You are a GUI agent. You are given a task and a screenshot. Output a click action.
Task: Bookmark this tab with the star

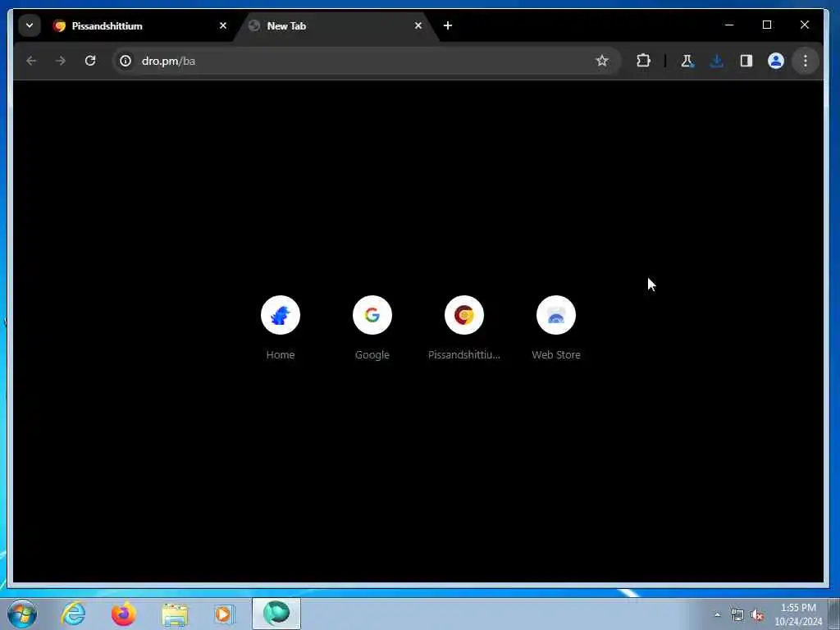602,61
